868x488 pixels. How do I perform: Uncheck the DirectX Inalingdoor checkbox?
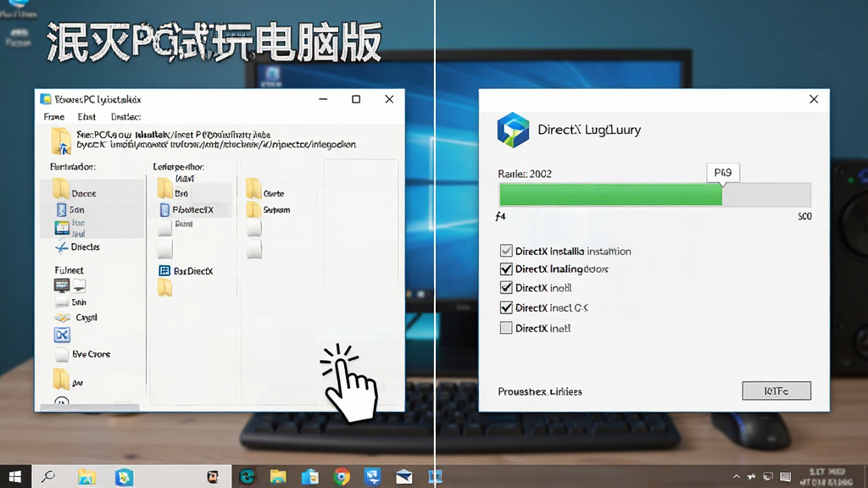click(x=506, y=269)
